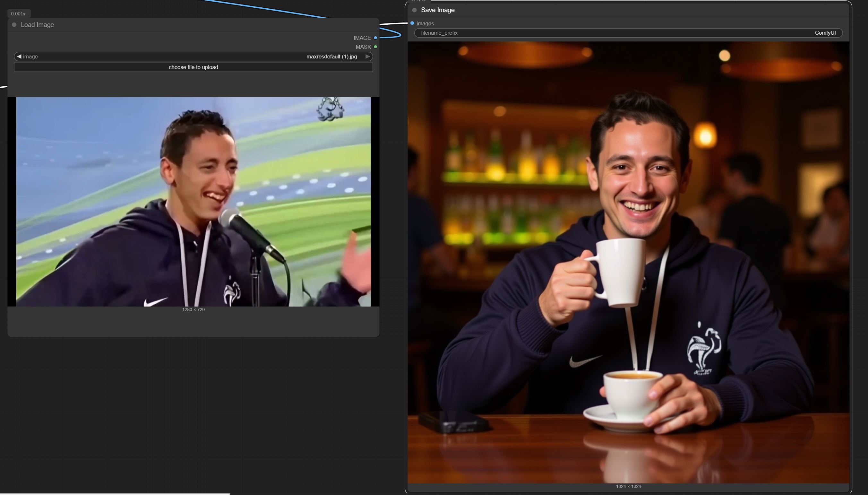
Task: Click the MASK output label
Action: pyautogui.click(x=363, y=47)
